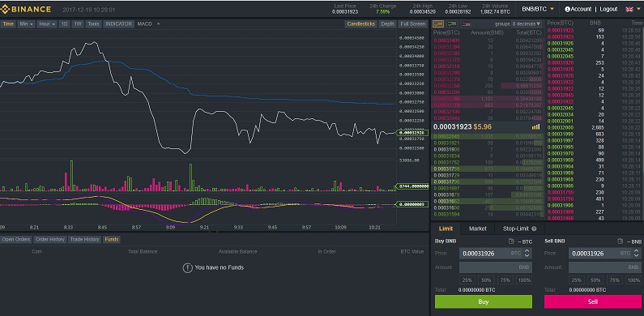Click the sell order row with amount 683
Viewport: 644px width, 316px height.
(x=487, y=105)
